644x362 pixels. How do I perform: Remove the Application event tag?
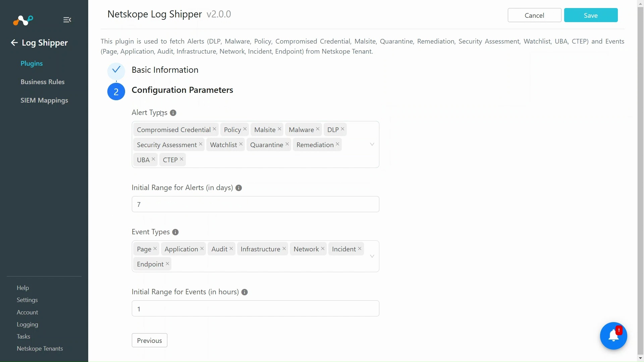(x=202, y=249)
